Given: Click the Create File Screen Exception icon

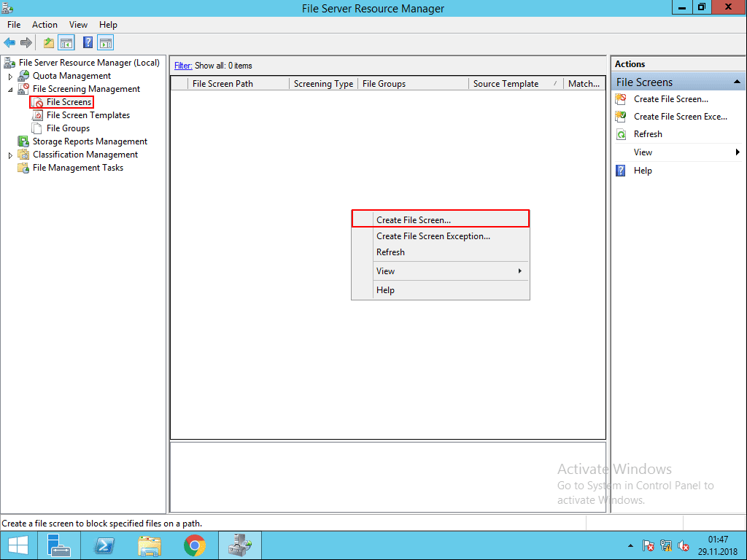Looking at the screenshot, I should click(621, 116).
